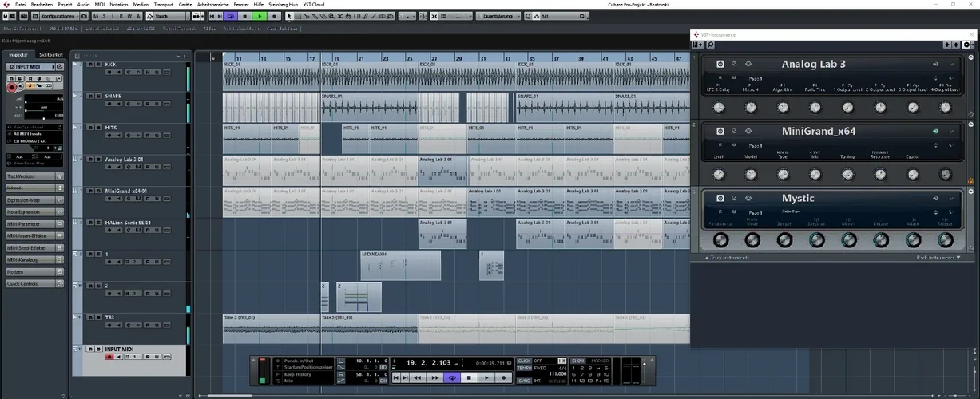Toggle the purple Cycle button in top toolbar
Image resolution: width=980 pixels, height=399 pixels.
(231, 16)
